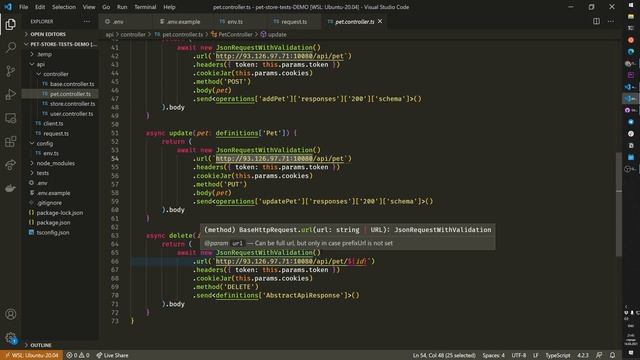The height and width of the screenshot is (360, 640).
Task: Open the Terminal menu
Action: pyautogui.click(x=145, y=7)
